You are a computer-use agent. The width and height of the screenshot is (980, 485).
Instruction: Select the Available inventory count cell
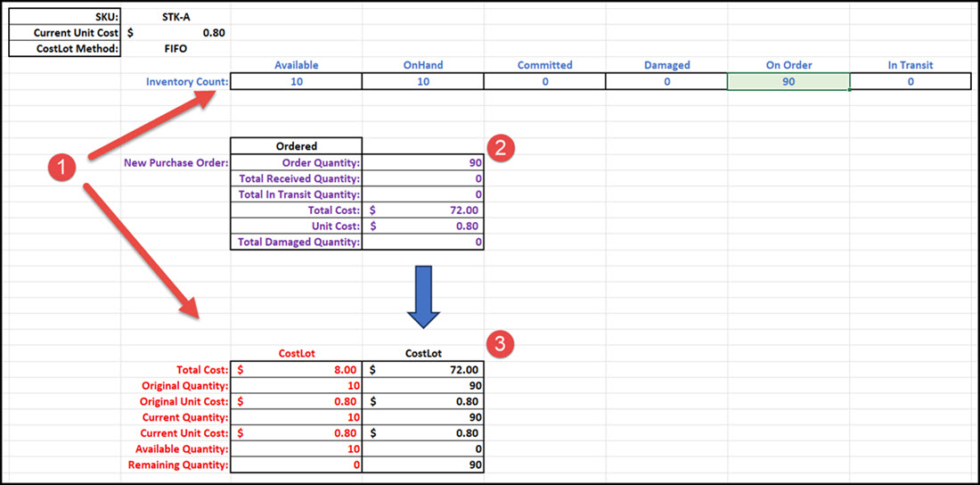pyautogui.click(x=296, y=81)
